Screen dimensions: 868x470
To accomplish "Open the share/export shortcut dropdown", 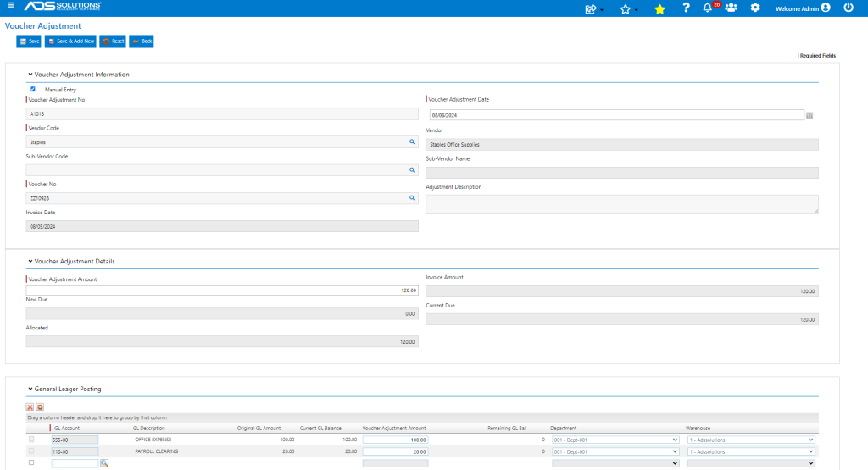I will click(594, 8).
